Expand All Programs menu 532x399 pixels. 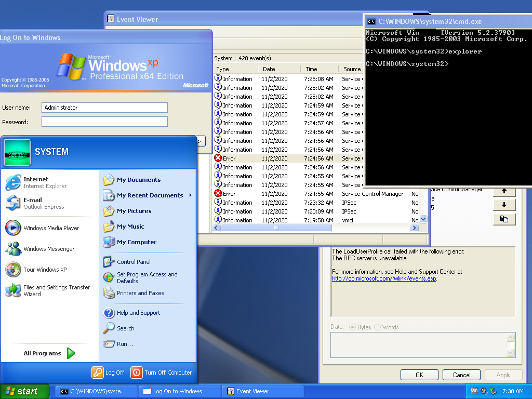pyautogui.click(x=49, y=353)
